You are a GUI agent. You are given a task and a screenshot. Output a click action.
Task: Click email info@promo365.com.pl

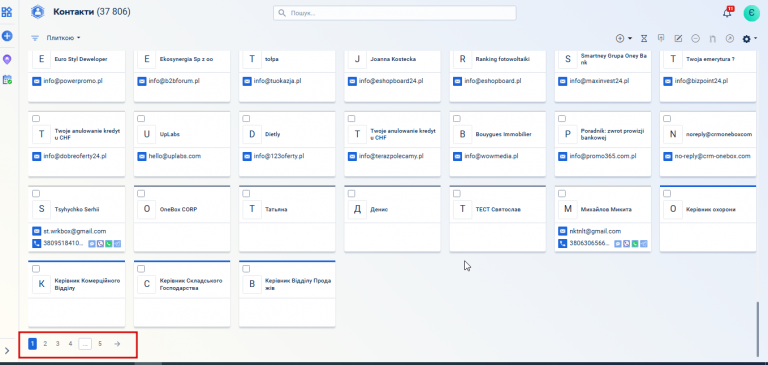(603, 156)
